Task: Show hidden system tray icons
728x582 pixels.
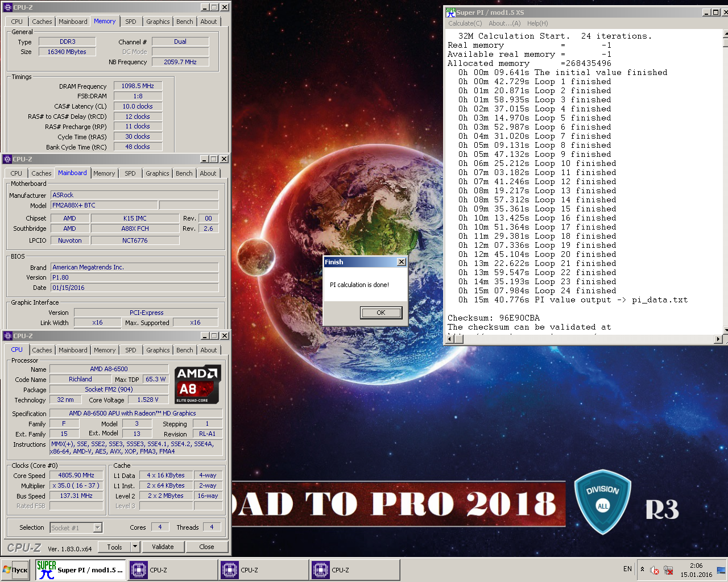Action: [642, 569]
